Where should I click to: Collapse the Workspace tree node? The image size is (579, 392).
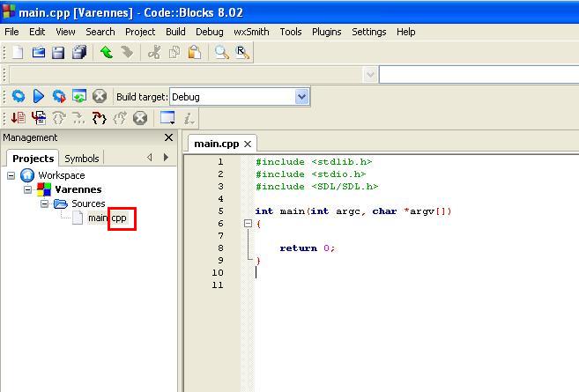[11, 175]
